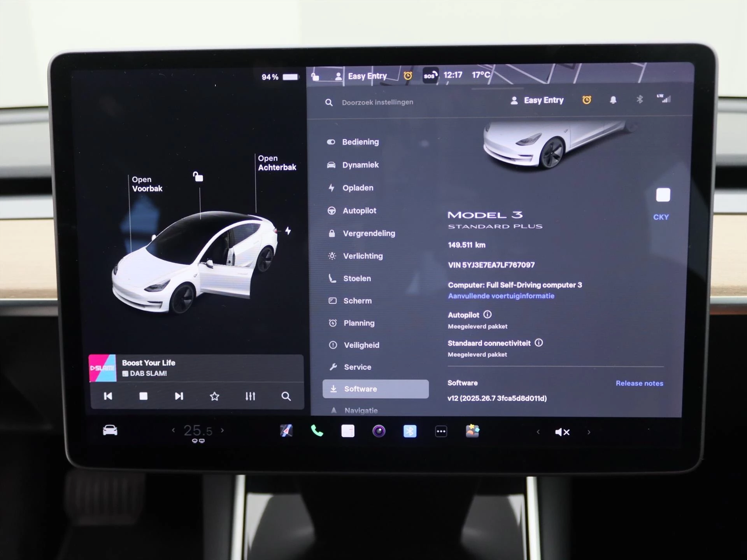
Task: Open the Release notes link
Action: [639, 383]
